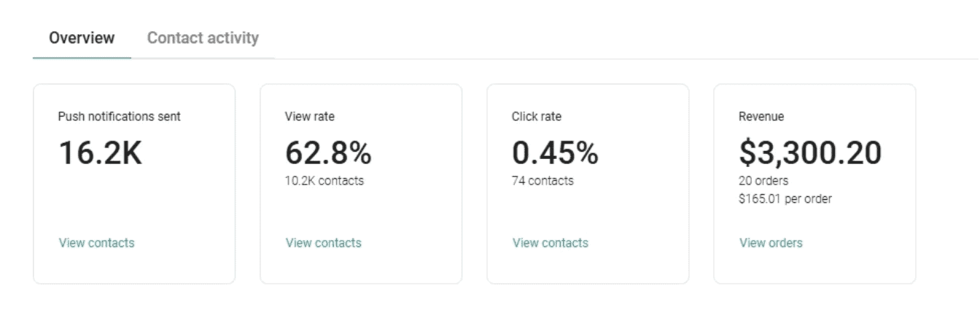The width and height of the screenshot is (980, 318).
Task: Click the Click rate card heading
Action: pyautogui.click(x=537, y=117)
